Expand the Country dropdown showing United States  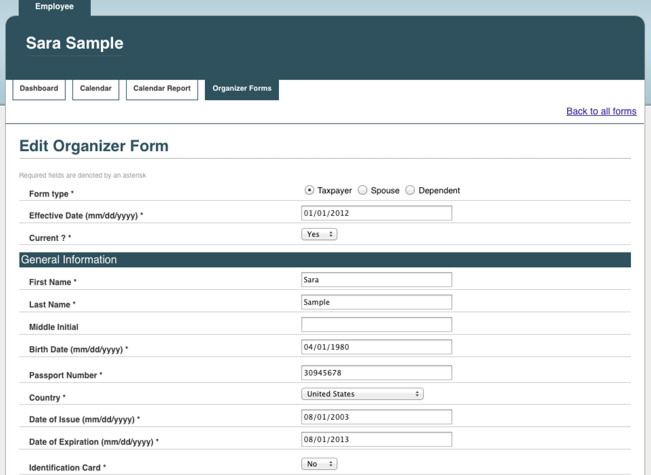362,394
